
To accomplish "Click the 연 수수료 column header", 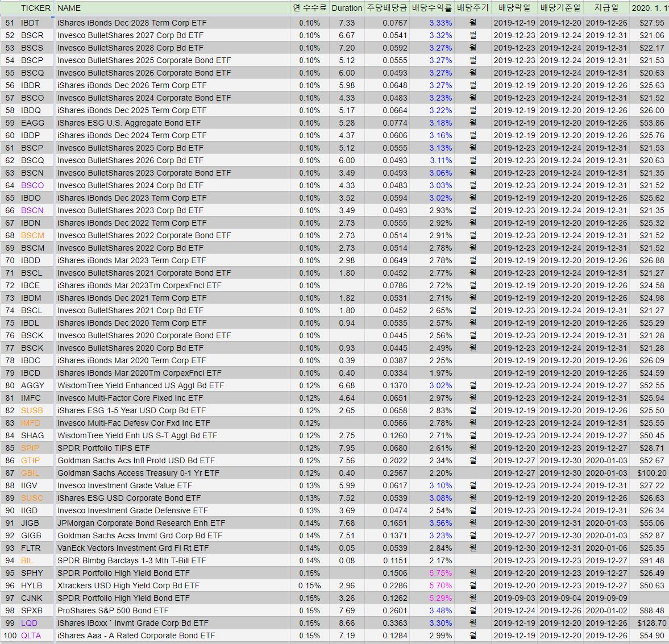I will click(x=309, y=8).
